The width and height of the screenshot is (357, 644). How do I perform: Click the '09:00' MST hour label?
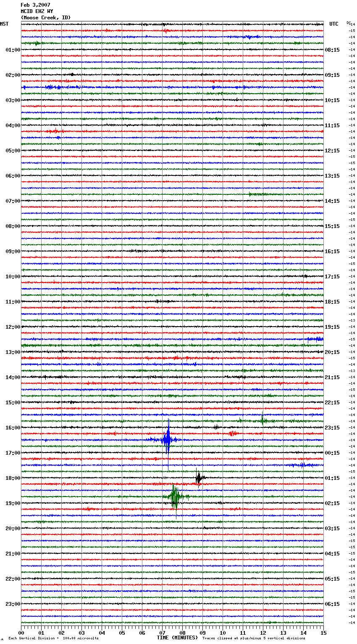(13, 251)
